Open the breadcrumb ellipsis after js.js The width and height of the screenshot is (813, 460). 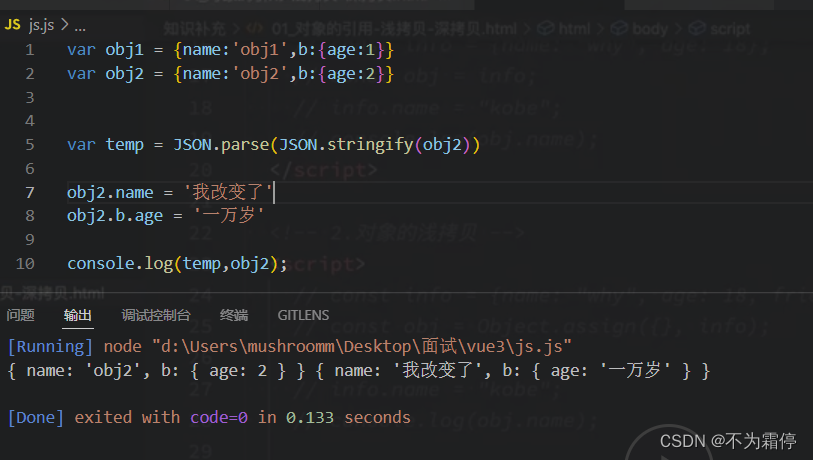click(x=80, y=26)
